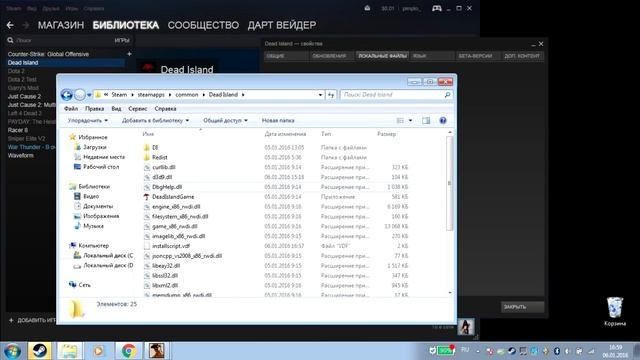
Task: Click 'common' in the address breadcrumb
Action: (x=187, y=95)
